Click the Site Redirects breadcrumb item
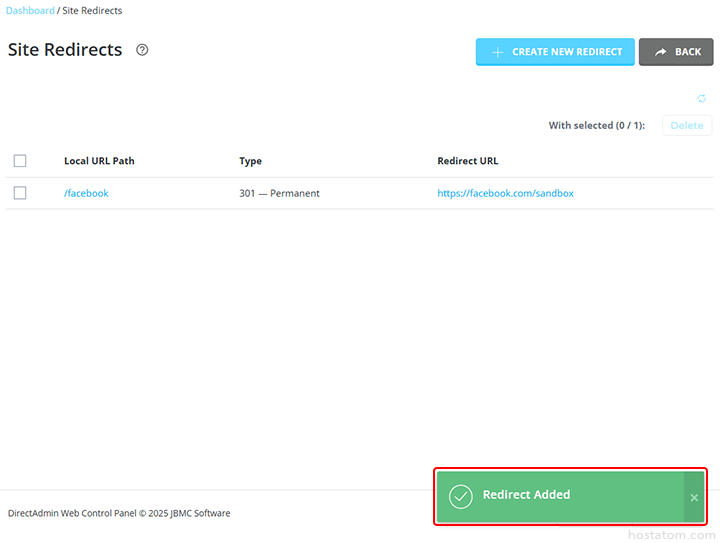Screen dimensions: 720x543 [92, 11]
